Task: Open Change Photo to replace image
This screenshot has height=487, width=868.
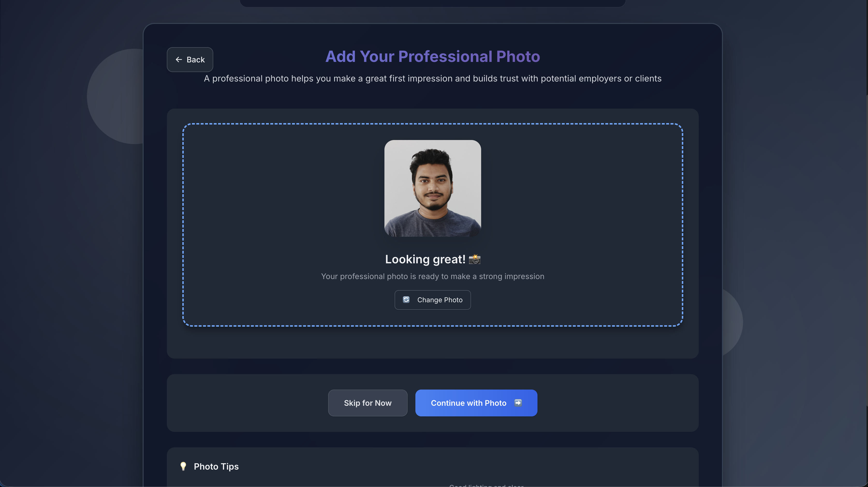Action: (x=433, y=300)
